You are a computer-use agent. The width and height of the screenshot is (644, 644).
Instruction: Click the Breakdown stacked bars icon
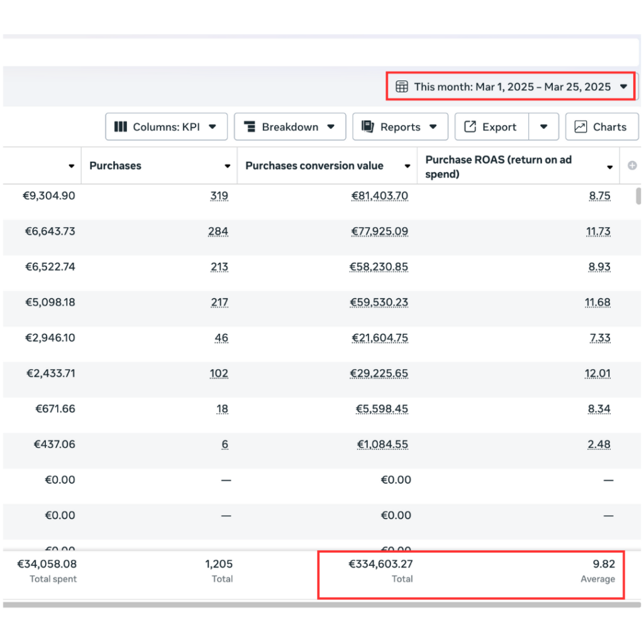250,127
